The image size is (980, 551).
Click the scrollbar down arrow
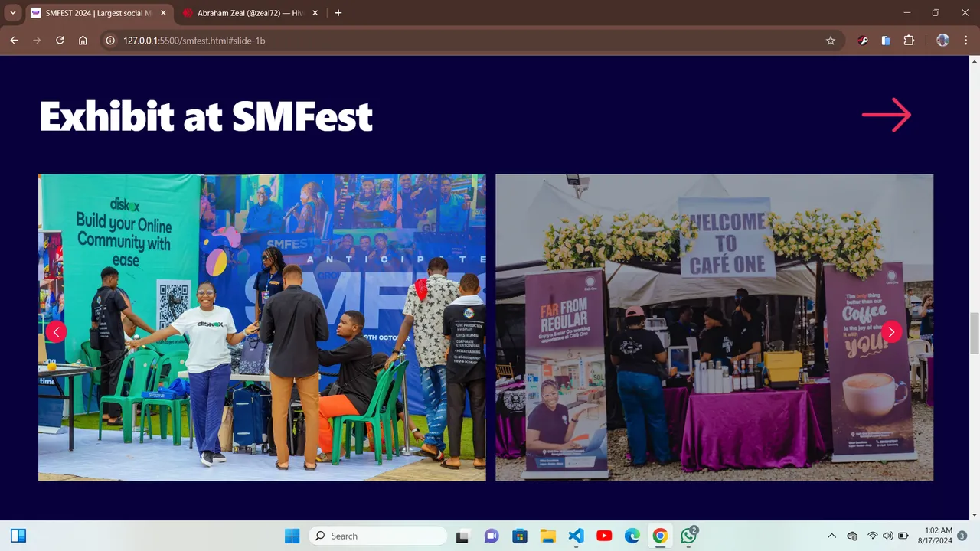point(975,514)
